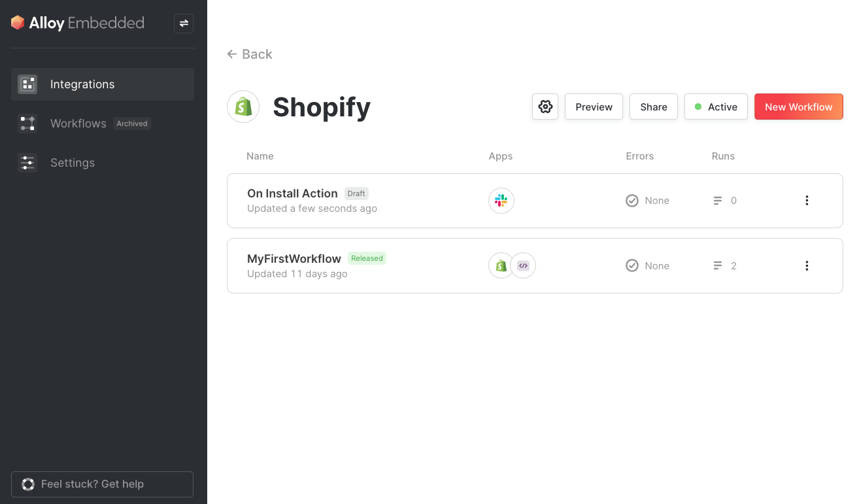Go to Integrations in the sidebar
Image resolution: width=857 pixels, height=504 pixels.
click(103, 84)
